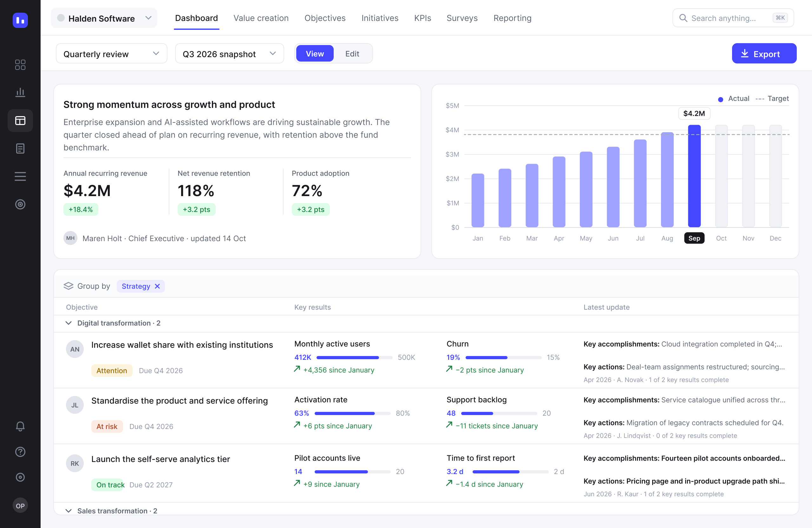This screenshot has width=812, height=528.
Task: Open the Quarterly review dropdown
Action: tap(112, 54)
